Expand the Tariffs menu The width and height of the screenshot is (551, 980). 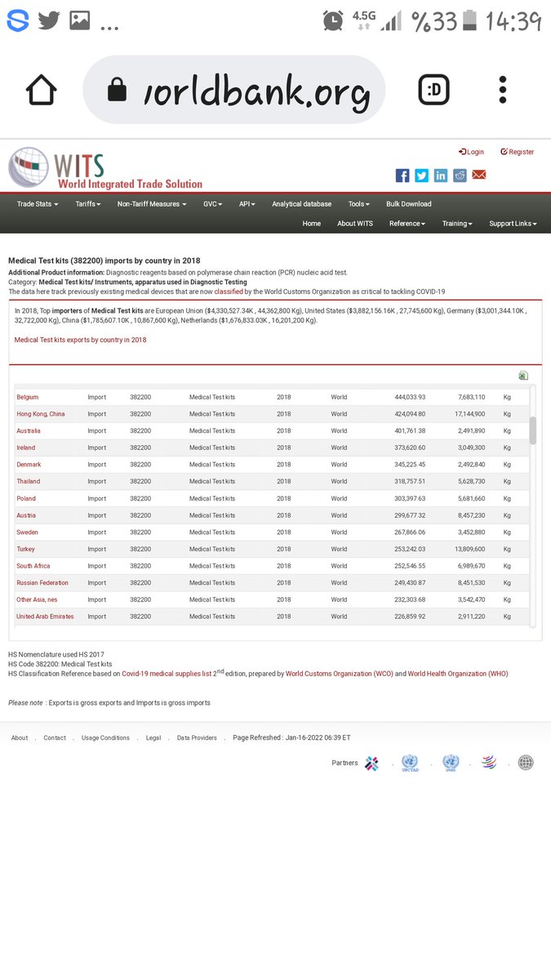click(x=88, y=204)
